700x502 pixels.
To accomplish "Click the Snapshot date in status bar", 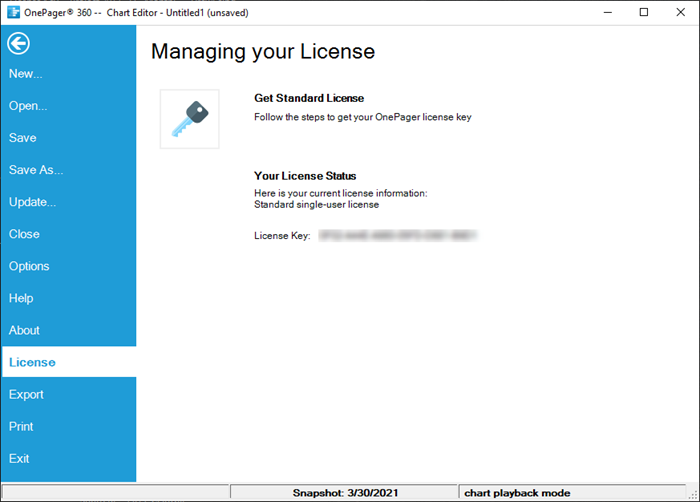I will pos(344,493).
